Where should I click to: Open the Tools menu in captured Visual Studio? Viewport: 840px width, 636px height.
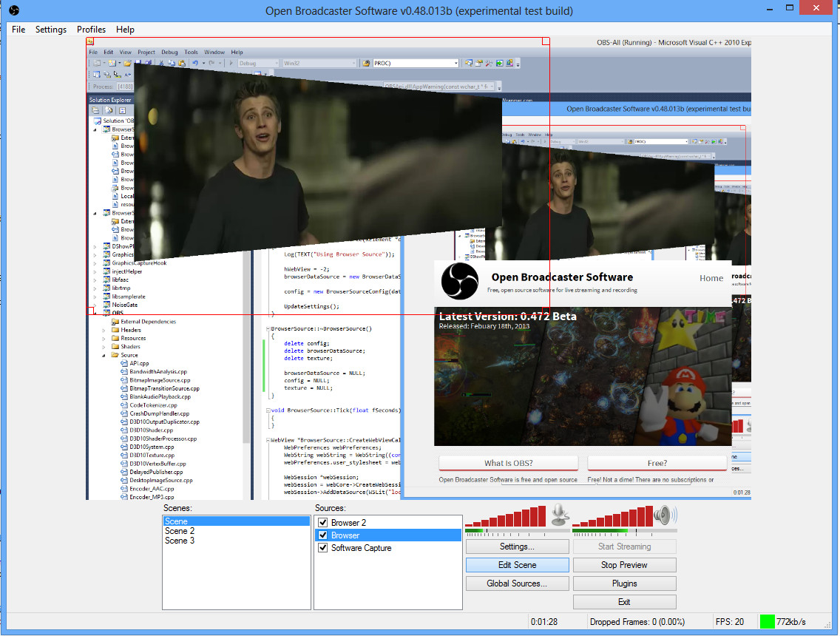click(x=192, y=52)
